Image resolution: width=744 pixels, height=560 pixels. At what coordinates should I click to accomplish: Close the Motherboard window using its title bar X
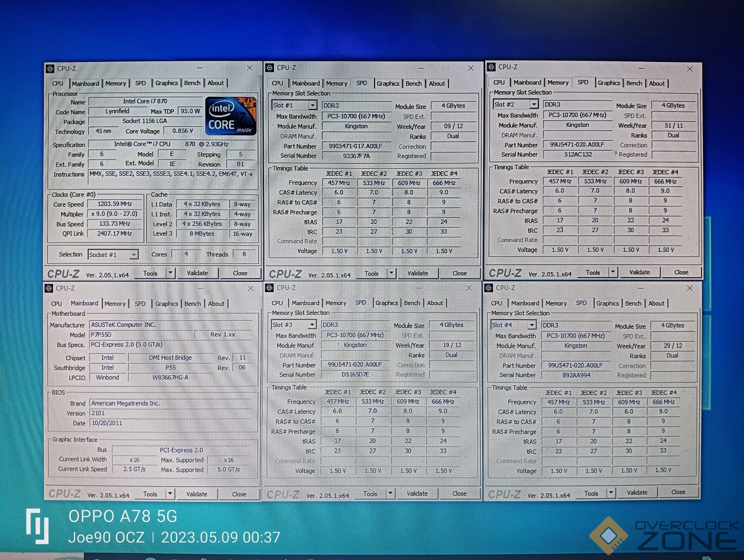click(250, 288)
